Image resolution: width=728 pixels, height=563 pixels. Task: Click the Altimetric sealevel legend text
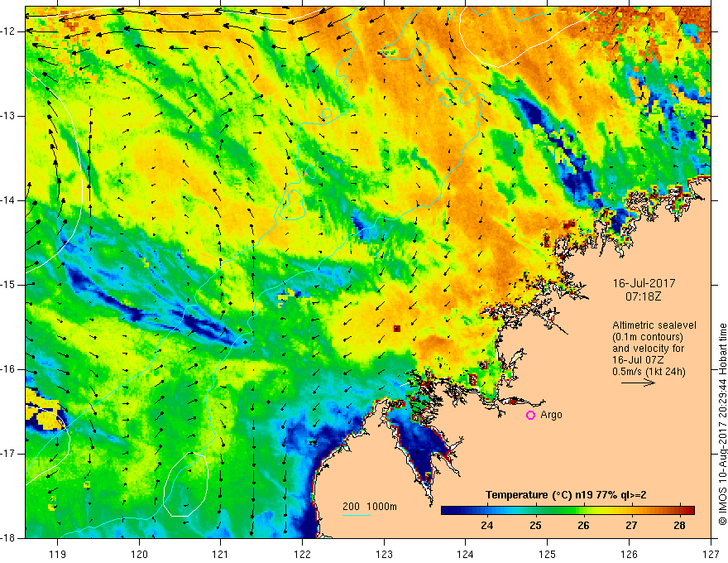[x=654, y=325]
